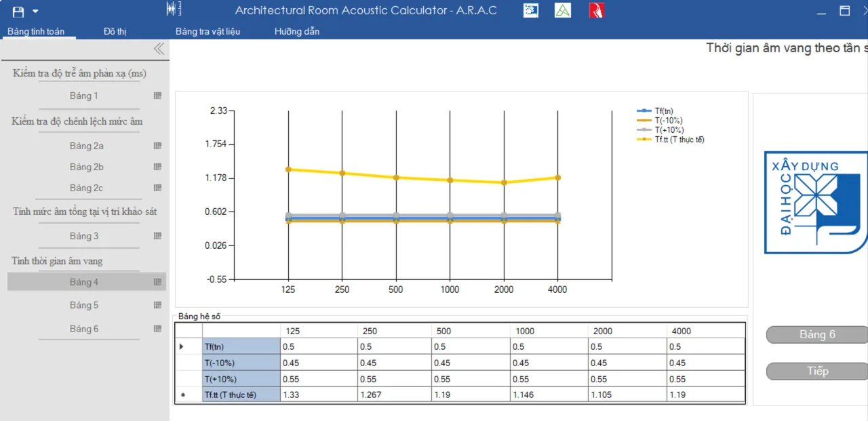This screenshot has width=868, height=421.
Task: Click the grid icon next to sidebar Bảng 6
Action: tap(157, 329)
